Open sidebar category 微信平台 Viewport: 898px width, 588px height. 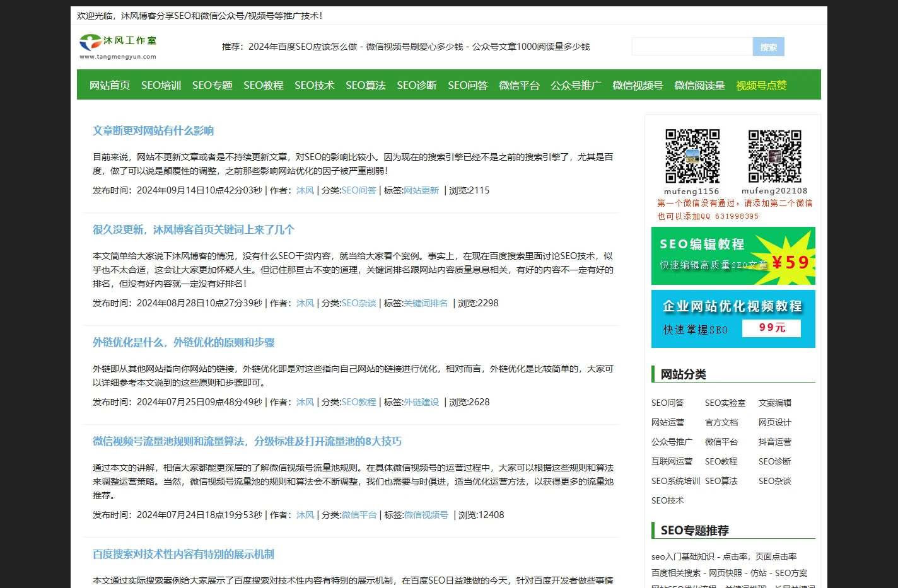coord(721,442)
